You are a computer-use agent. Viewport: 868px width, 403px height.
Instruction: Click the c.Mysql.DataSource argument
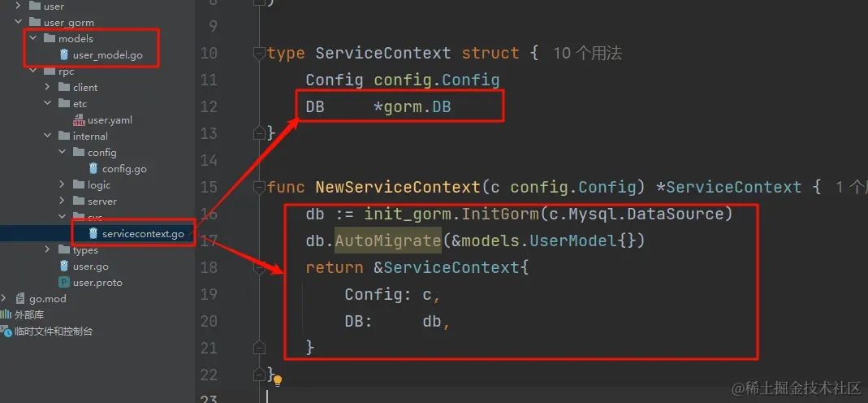point(636,214)
